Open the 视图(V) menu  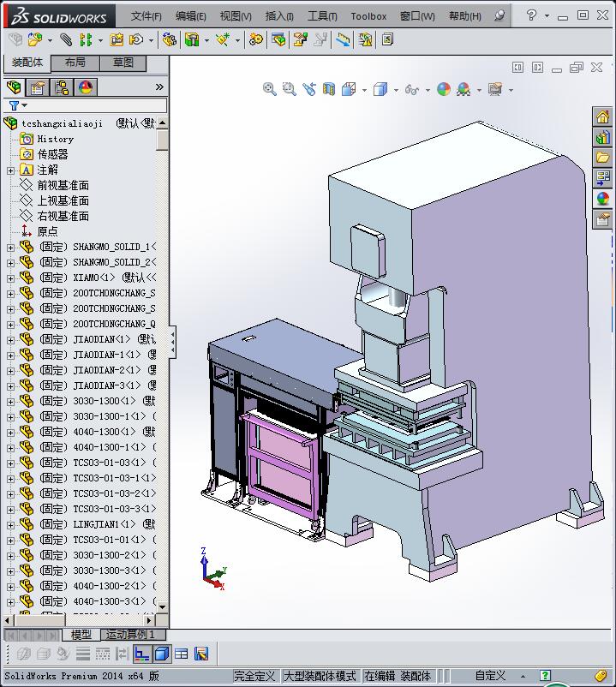[236, 16]
